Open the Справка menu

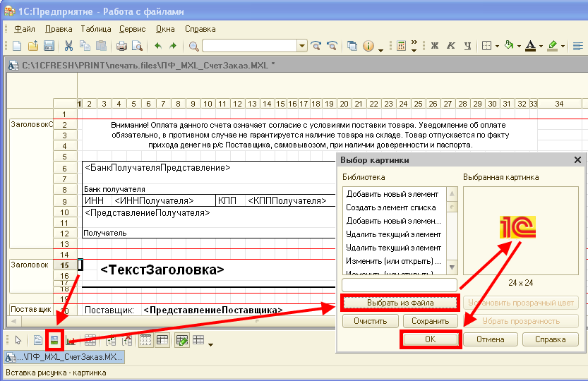tap(200, 29)
